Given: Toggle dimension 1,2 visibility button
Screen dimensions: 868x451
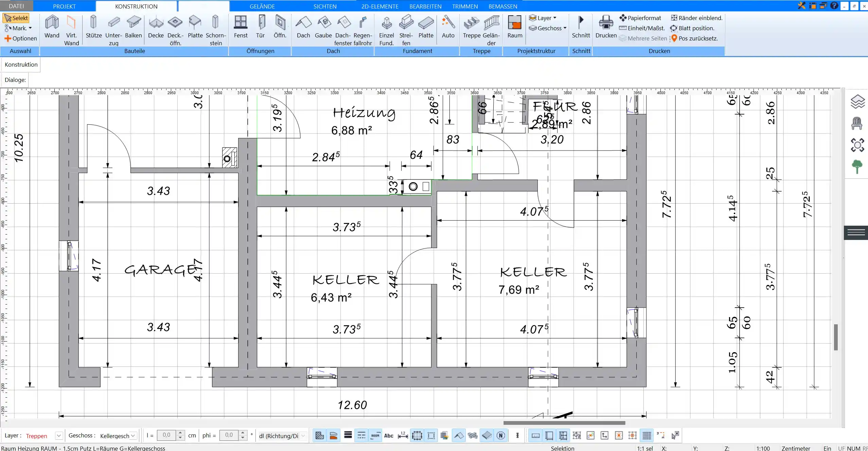Looking at the screenshot, I should 403,435.
